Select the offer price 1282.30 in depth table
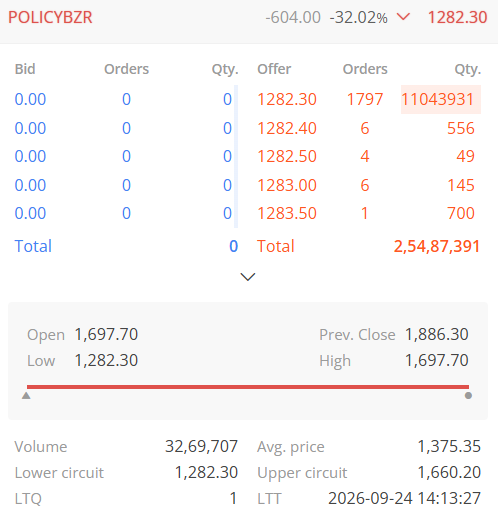Image resolution: width=498 pixels, height=523 pixels. click(287, 99)
